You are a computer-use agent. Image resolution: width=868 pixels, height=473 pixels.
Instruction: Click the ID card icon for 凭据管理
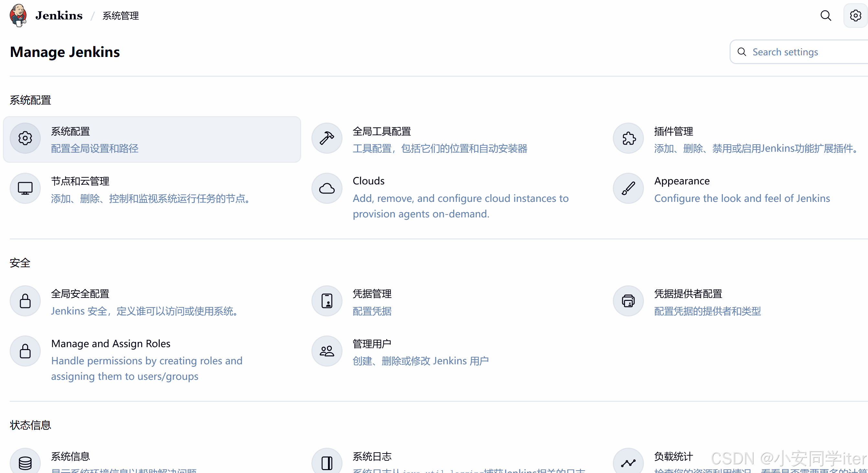327,301
